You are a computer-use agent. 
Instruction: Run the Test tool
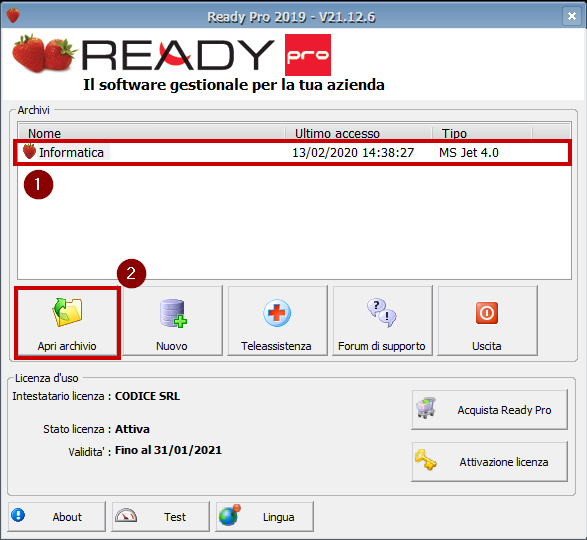coord(160,517)
